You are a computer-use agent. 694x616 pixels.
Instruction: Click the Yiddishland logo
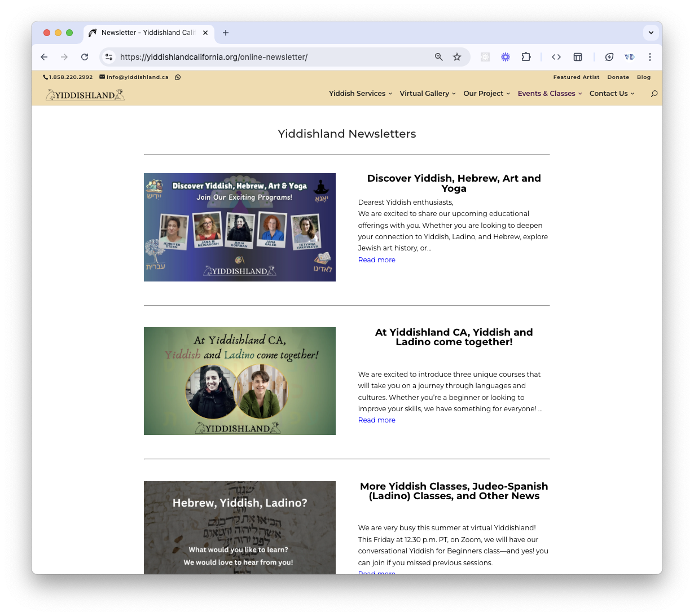tap(85, 95)
